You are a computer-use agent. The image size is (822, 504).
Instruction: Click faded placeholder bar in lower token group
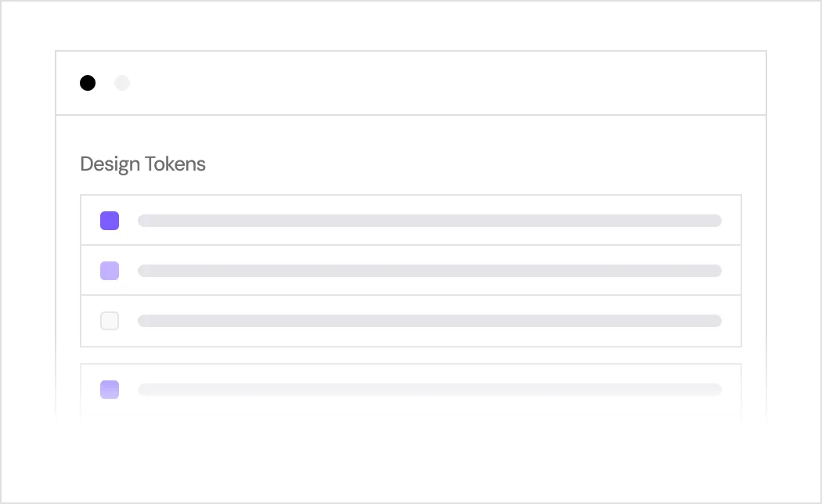429,390
